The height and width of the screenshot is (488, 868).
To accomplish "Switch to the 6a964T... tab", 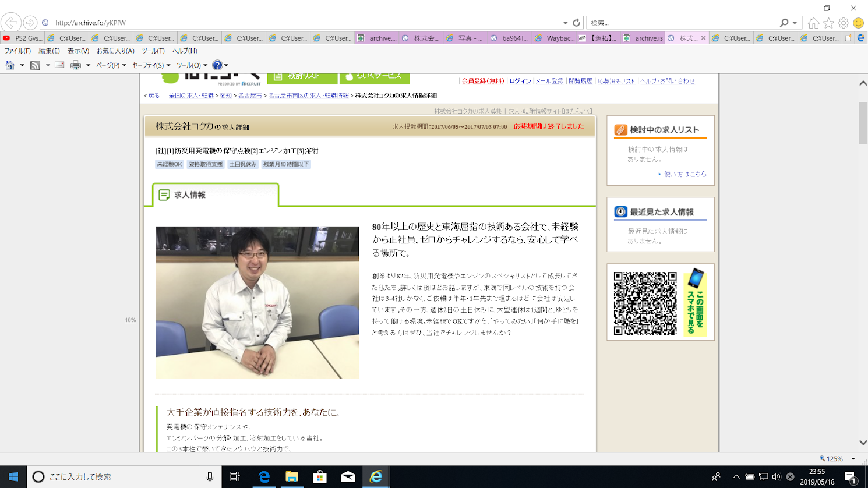I will click(509, 38).
